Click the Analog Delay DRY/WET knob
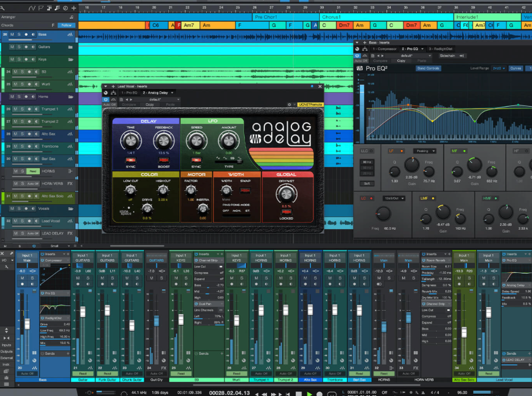The width and height of the screenshot is (532, 396). pyautogui.click(x=286, y=195)
